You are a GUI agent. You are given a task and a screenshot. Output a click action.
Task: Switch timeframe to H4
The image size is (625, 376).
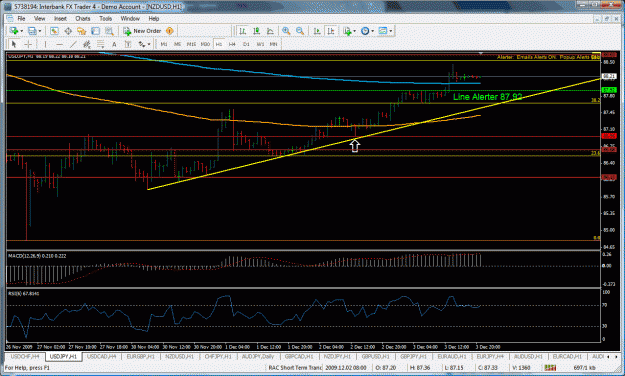[232, 44]
